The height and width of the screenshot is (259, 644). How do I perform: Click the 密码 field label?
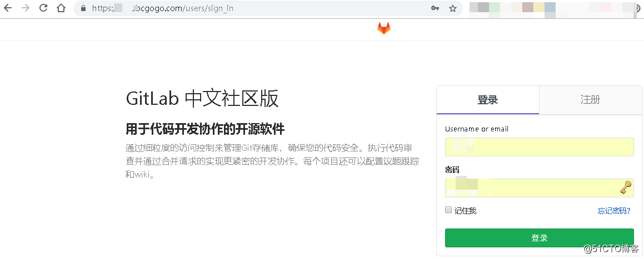(x=452, y=169)
